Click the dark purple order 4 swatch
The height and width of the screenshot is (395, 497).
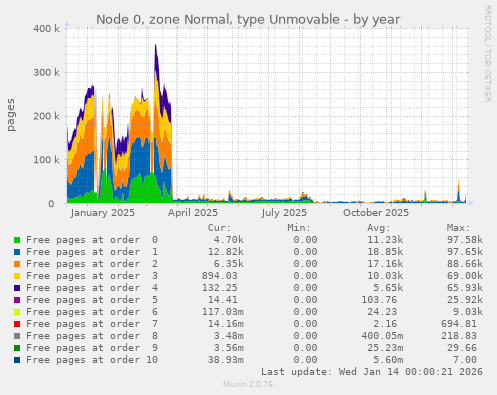17,288
